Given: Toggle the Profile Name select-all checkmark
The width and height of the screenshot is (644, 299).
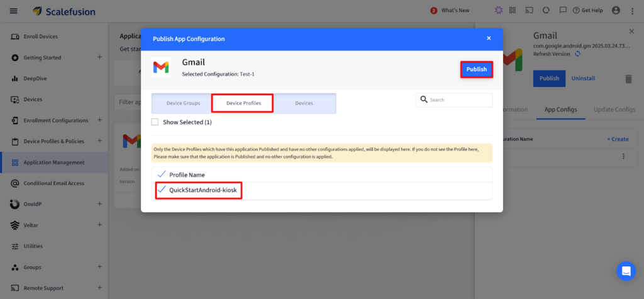Looking at the screenshot, I should 162,174.
